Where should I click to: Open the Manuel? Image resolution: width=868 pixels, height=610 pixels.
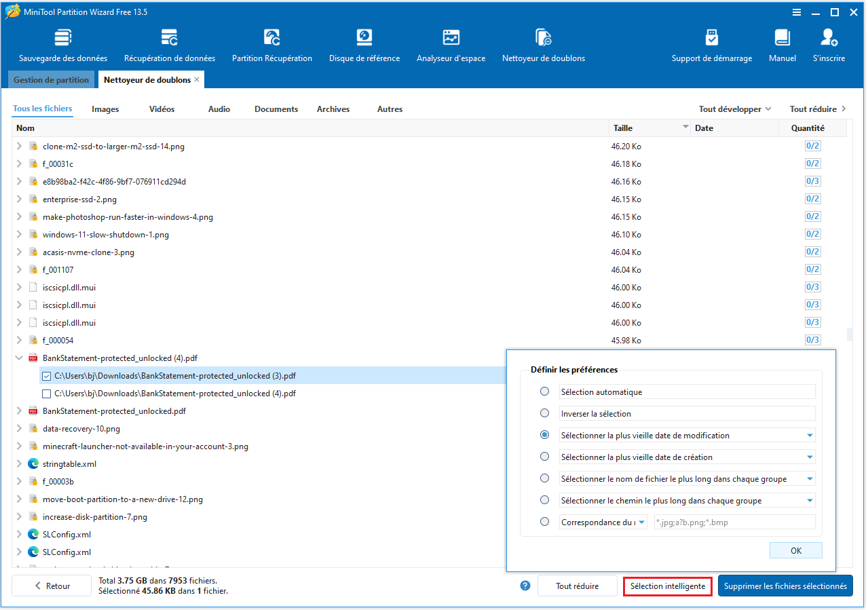coord(782,44)
